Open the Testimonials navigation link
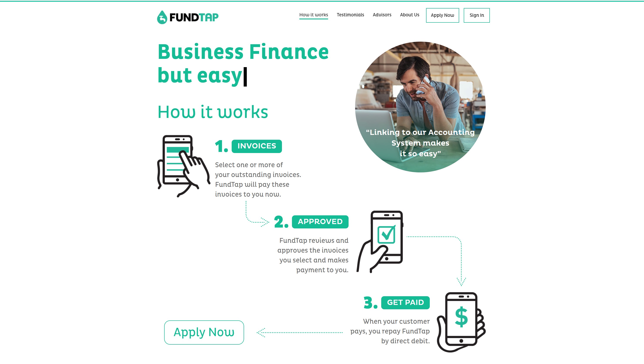 (350, 15)
